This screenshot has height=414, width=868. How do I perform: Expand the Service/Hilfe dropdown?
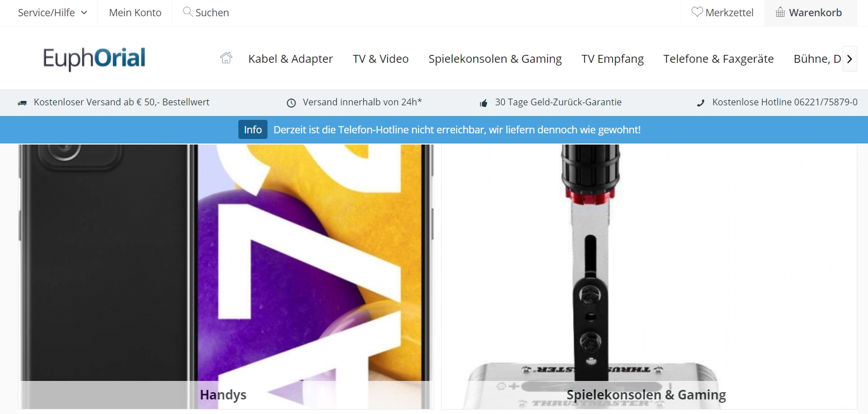pos(53,13)
